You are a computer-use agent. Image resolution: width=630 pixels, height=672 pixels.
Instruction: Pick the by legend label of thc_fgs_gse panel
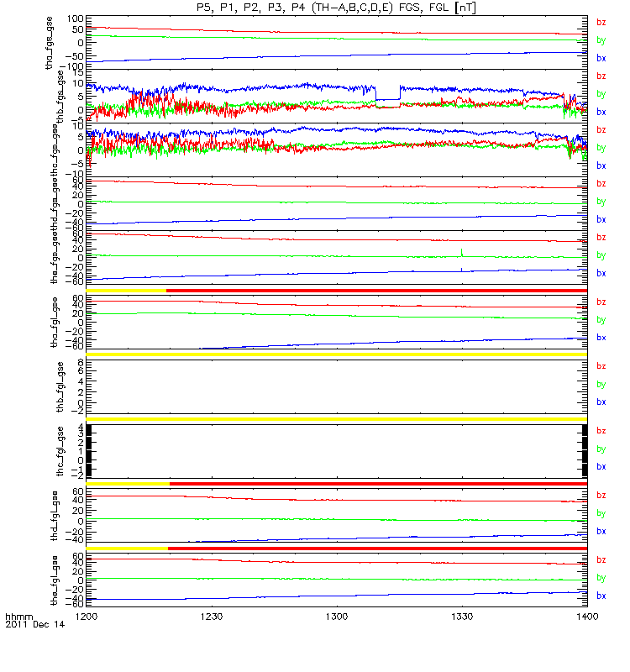click(x=601, y=148)
